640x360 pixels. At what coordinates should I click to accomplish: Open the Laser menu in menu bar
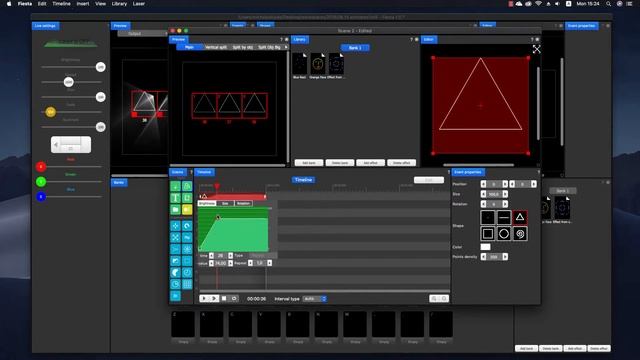[138, 4]
